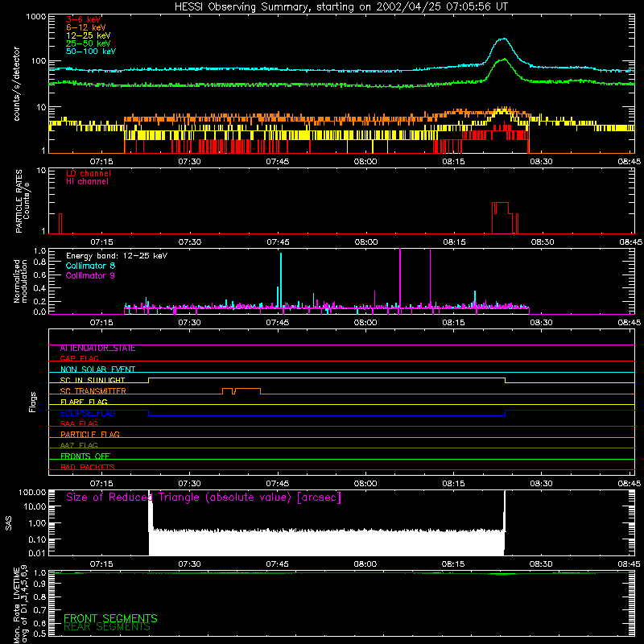This screenshot has width=644, height=644.
Task: Click the FRONTS_OFF flag label
Action: click(85, 456)
